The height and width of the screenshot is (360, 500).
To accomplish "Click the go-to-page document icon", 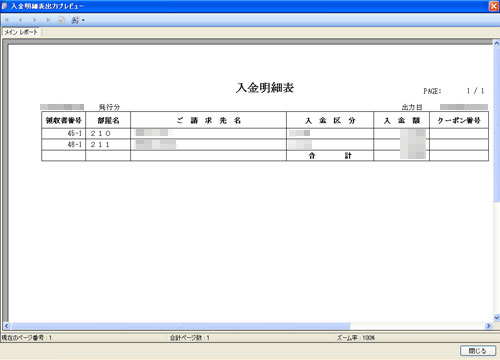I will [62, 20].
